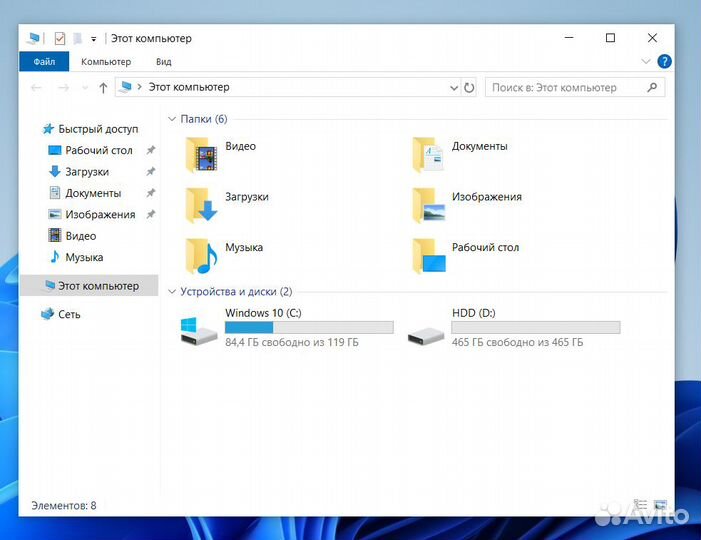Open the Музыка folder icon in main pane
This screenshot has width=701, height=540.
point(201,256)
